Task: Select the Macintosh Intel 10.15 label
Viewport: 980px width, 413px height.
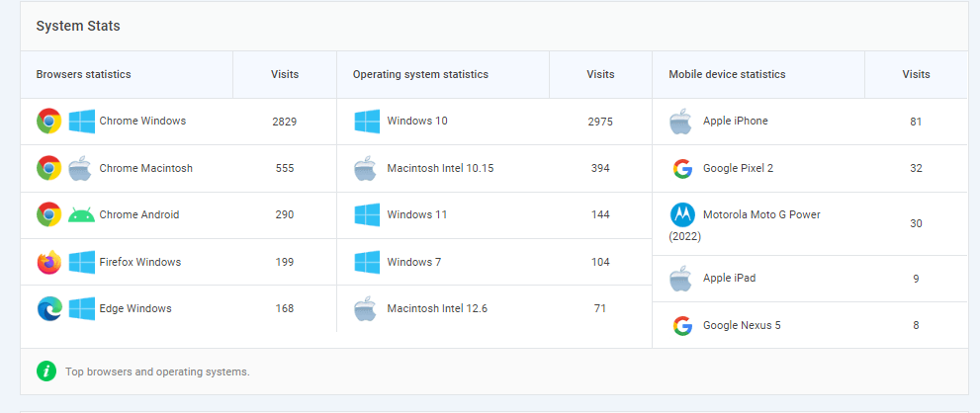Action: click(x=441, y=168)
